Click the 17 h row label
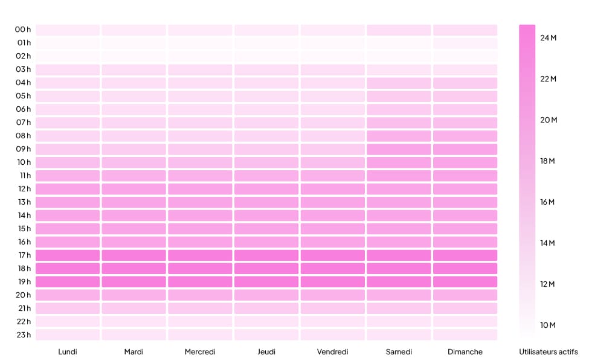 (x=24, y=255)
